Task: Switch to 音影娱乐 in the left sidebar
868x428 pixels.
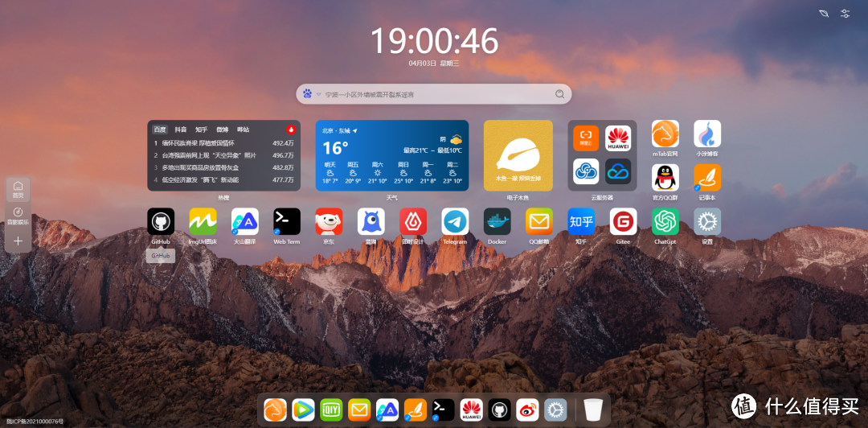Action: 18,216
